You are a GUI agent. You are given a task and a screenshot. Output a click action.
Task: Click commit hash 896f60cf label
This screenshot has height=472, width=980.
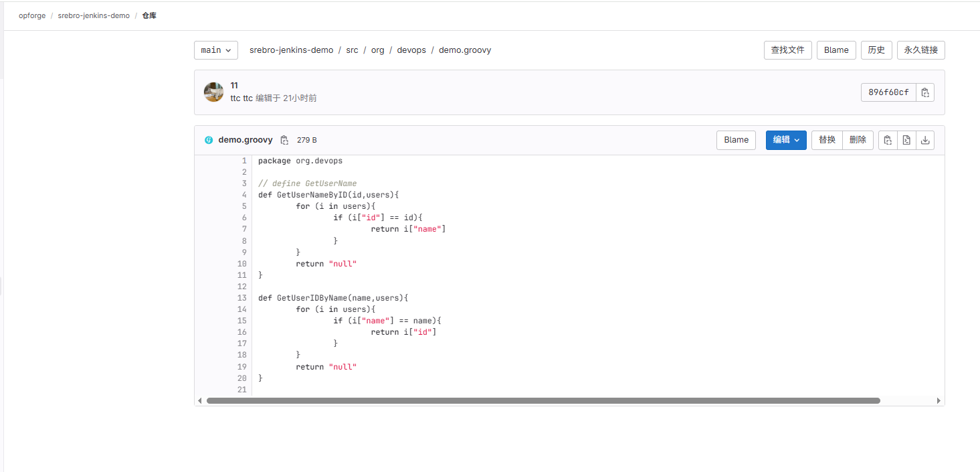point(888,92)
